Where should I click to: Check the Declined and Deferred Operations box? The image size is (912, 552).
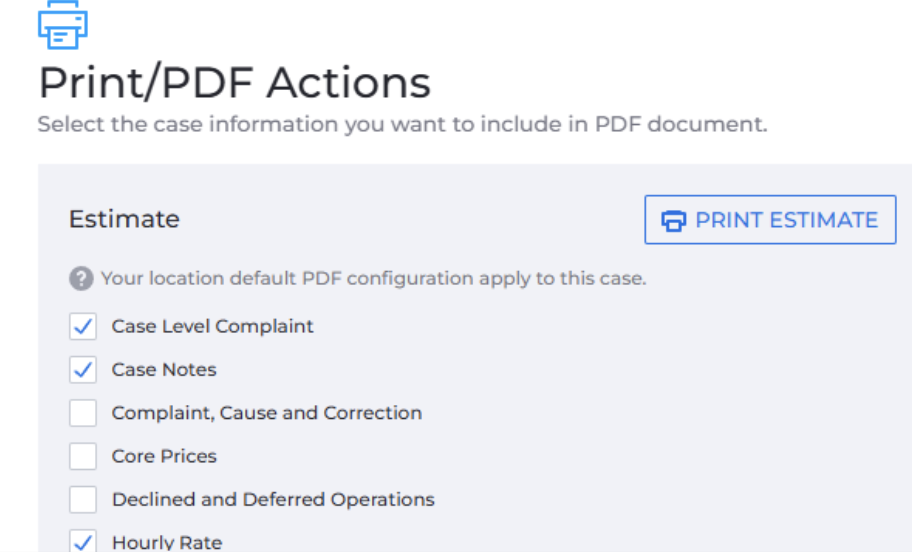(83, 500)
